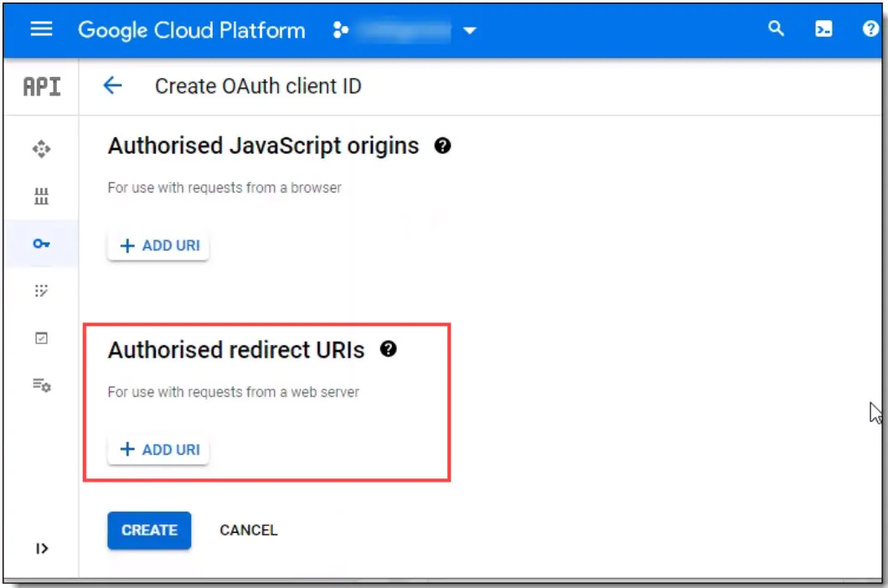Screen dimensions: 888x588
Task: Select the Create OAuth client ID heading
Action: [257, 85]
